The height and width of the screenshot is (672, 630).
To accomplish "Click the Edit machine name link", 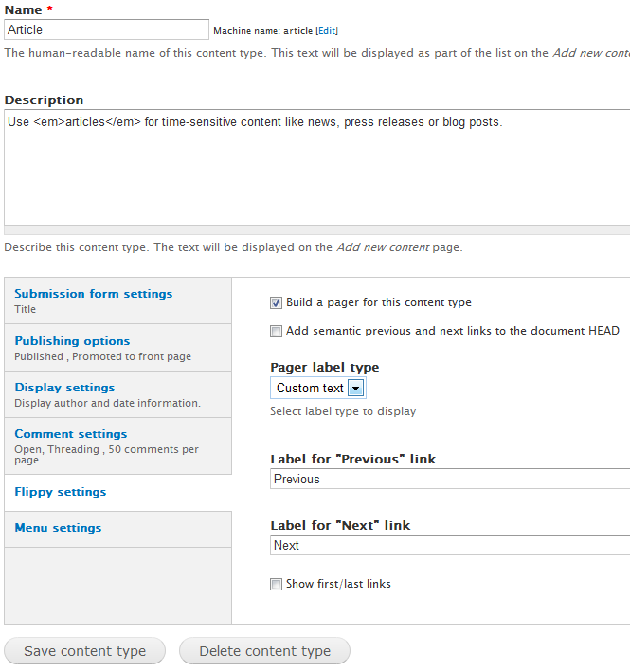I will coord(327,31).
